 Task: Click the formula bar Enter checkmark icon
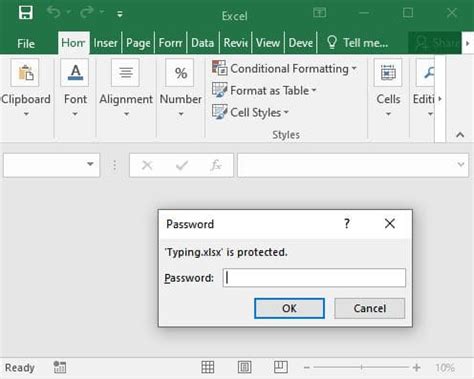pos(182,165)
